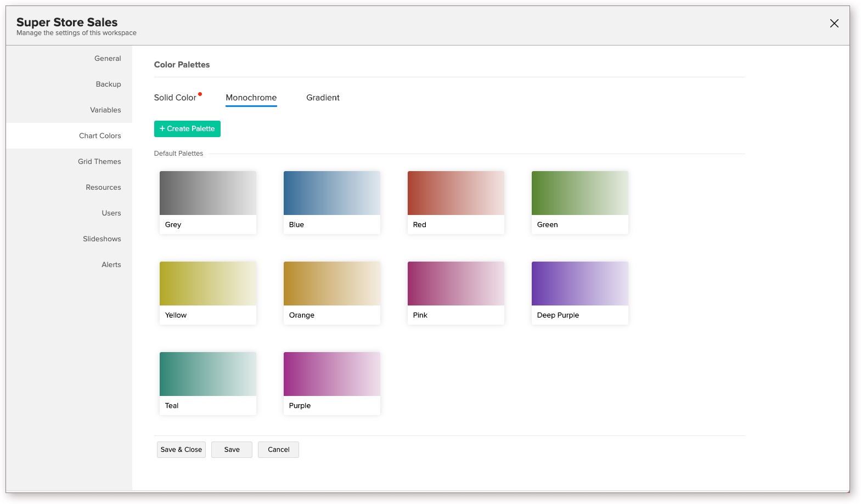Pick the Orange monochrome palette
Viewport: 861px width, 504px height.
pos(332,292)
